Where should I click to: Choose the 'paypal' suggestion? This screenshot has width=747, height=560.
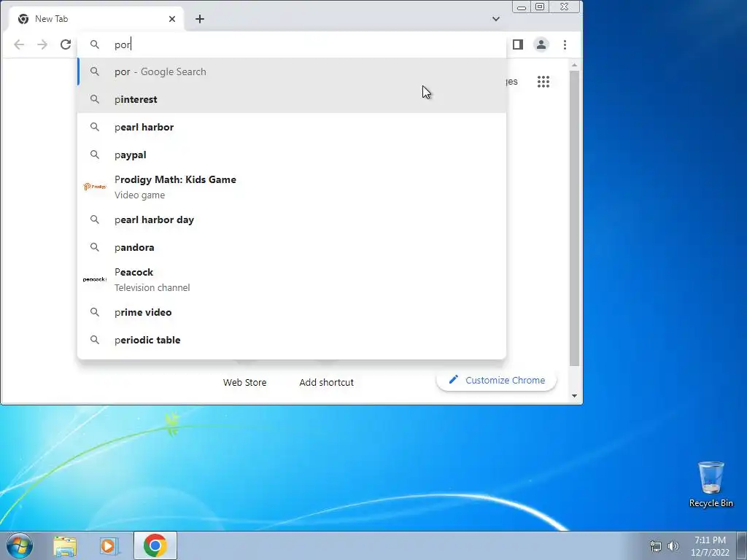click(292, 155)
